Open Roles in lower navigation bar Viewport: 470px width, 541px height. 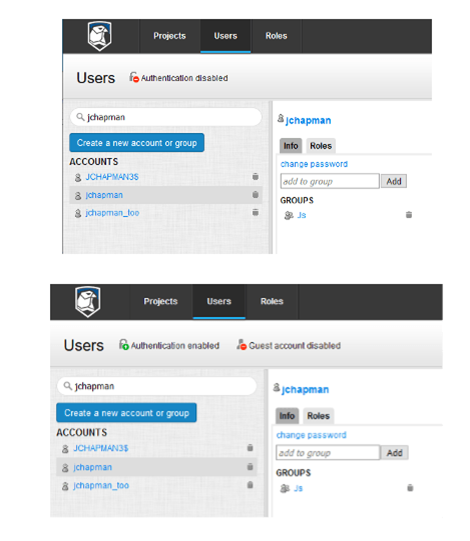point(272,301)
